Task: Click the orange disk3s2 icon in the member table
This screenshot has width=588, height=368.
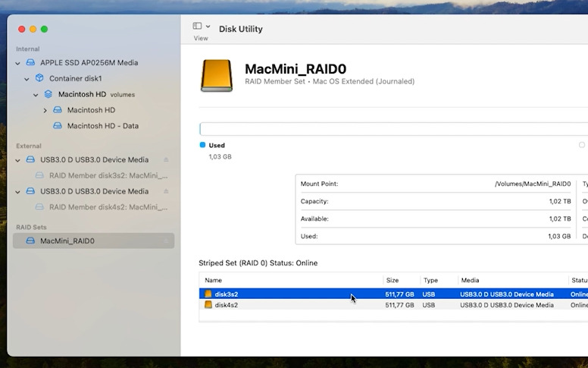Action: (208, 294)
